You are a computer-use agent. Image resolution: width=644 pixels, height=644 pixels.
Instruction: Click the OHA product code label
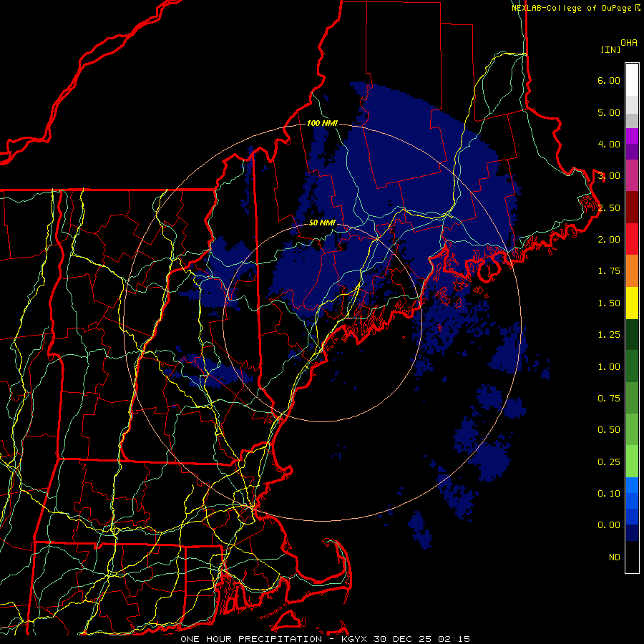[629, 43]
